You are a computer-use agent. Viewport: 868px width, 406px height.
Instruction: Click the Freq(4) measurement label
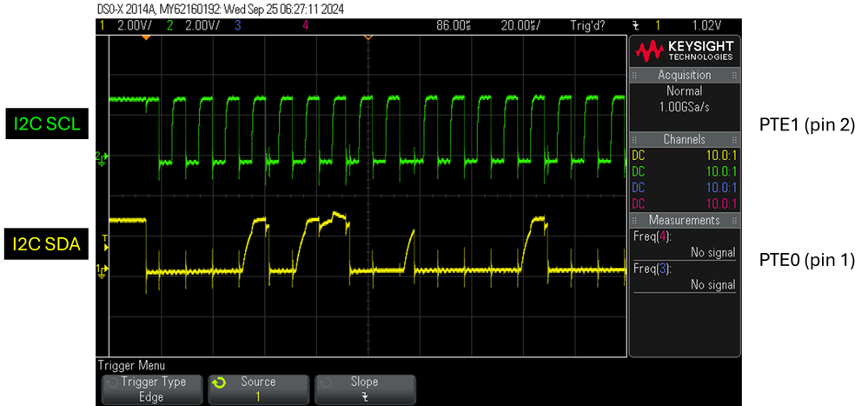[x=653, y=236]
